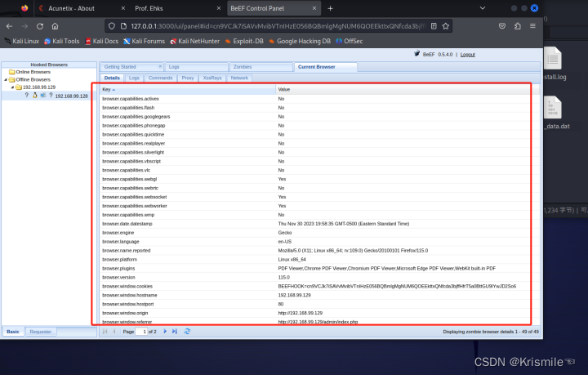Image resolution: width=588 pixels, height=375 pixels.
Task: Open the Kali Docs bookmark
Action: [101, 41]
